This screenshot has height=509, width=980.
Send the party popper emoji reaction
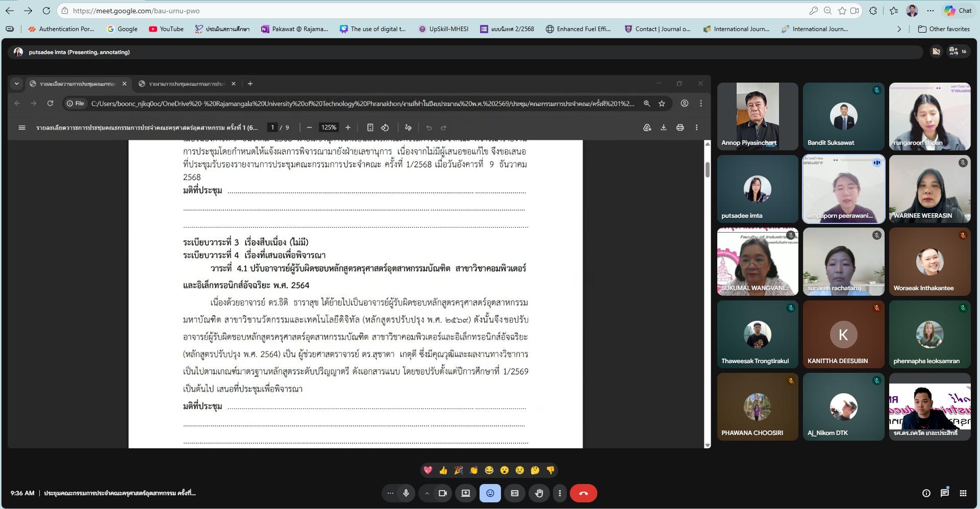458,470
